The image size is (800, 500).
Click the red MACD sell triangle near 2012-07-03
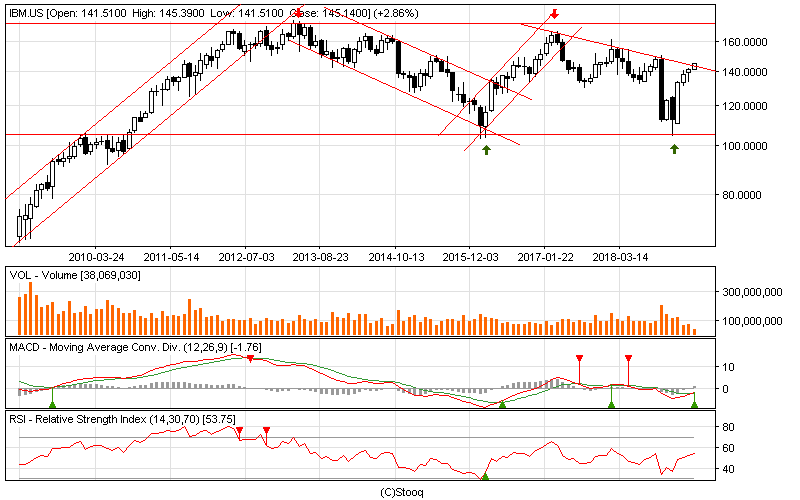(x=250, y=359)
